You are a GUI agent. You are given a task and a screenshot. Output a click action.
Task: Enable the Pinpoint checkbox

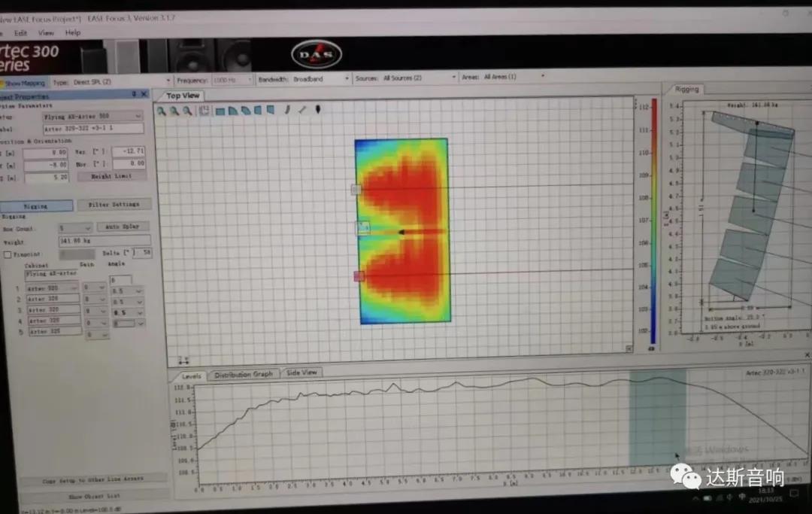pos(8,254)
